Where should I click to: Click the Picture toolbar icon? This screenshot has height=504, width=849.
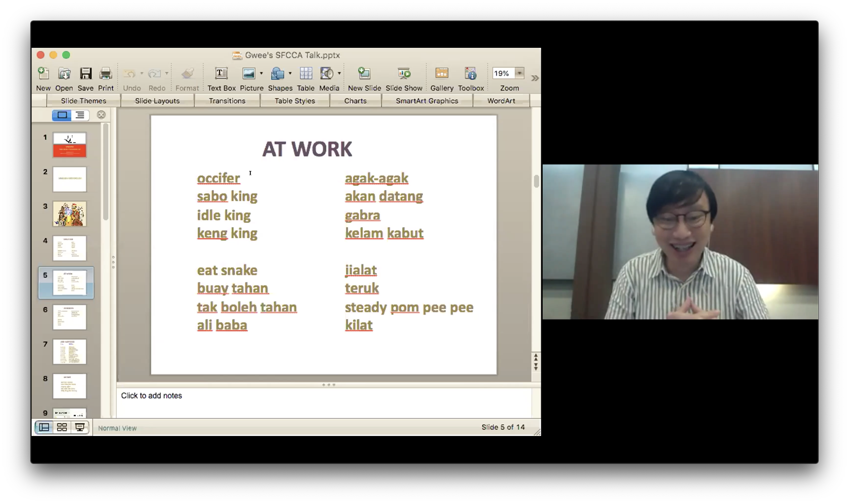(249, 73)
